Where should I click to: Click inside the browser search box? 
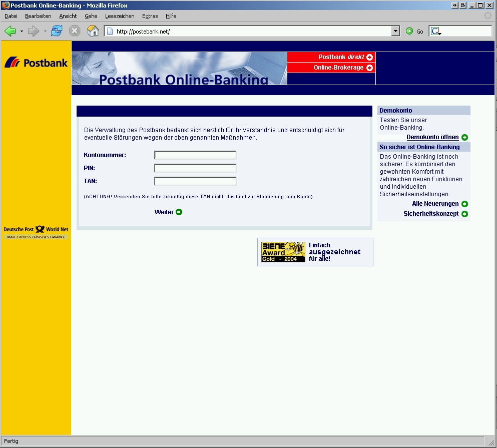466,31
